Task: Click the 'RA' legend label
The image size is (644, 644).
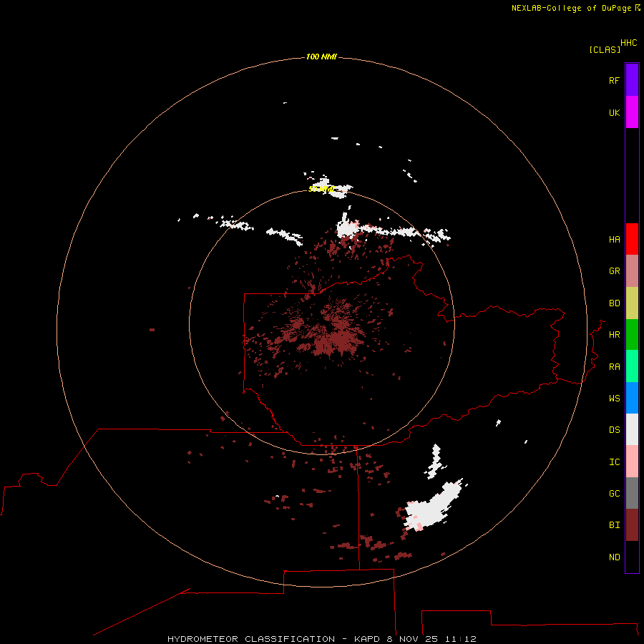Action: 614,367
